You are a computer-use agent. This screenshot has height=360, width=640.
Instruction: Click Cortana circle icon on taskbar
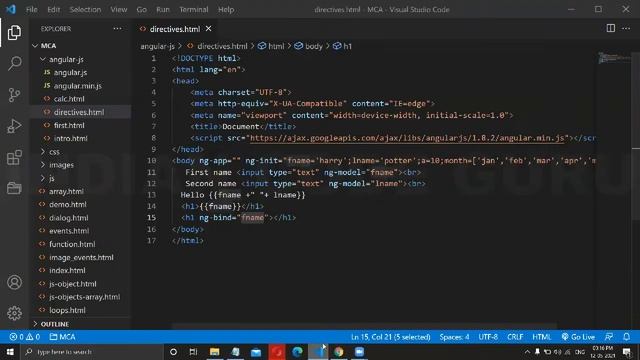(173, 351)
